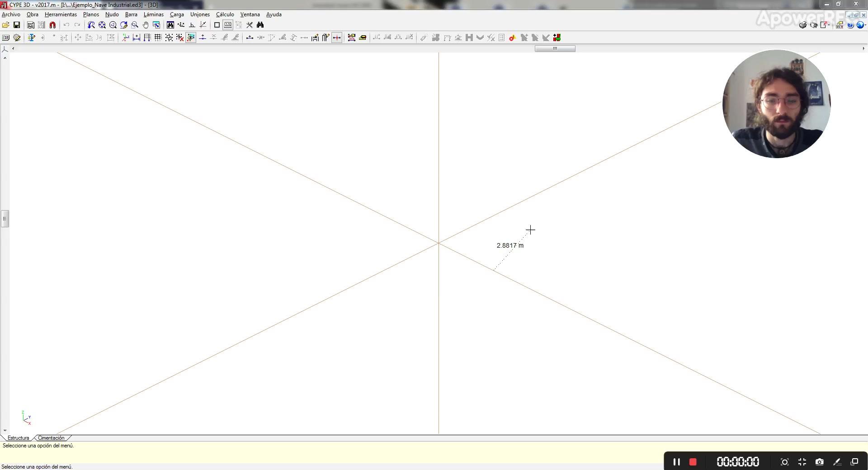Toggle the pressed 1.4 dimension display button
The image size is (868, 470).
[228, 25]
